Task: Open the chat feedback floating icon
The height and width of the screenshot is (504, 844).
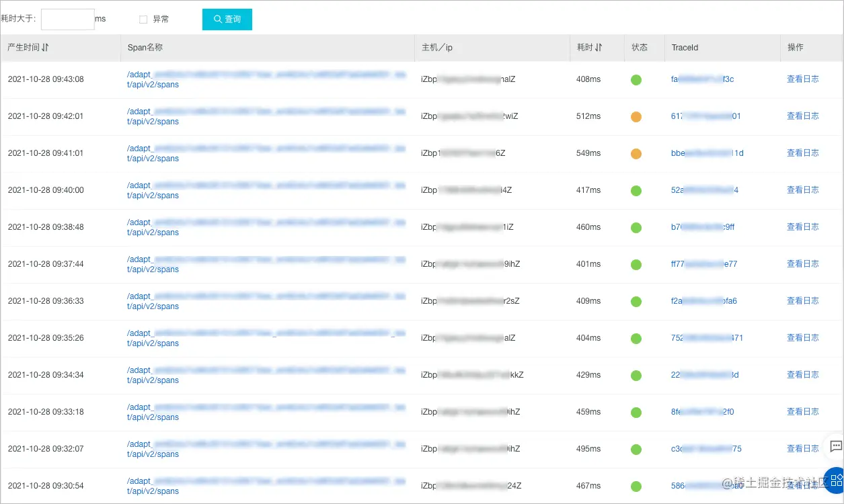Action: point(835,446)
